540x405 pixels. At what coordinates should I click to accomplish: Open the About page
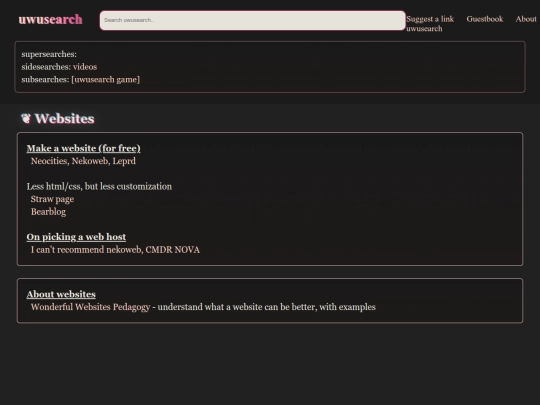526,19
